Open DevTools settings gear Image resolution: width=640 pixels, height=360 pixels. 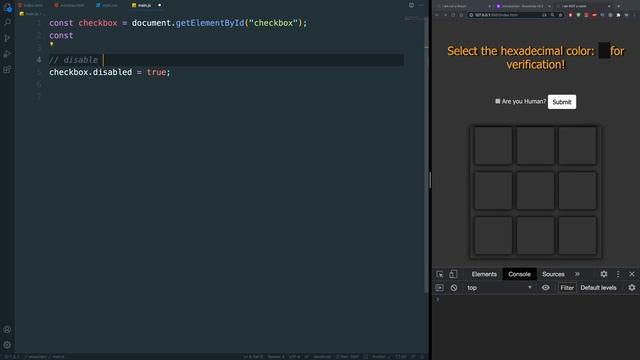point(604,274)
